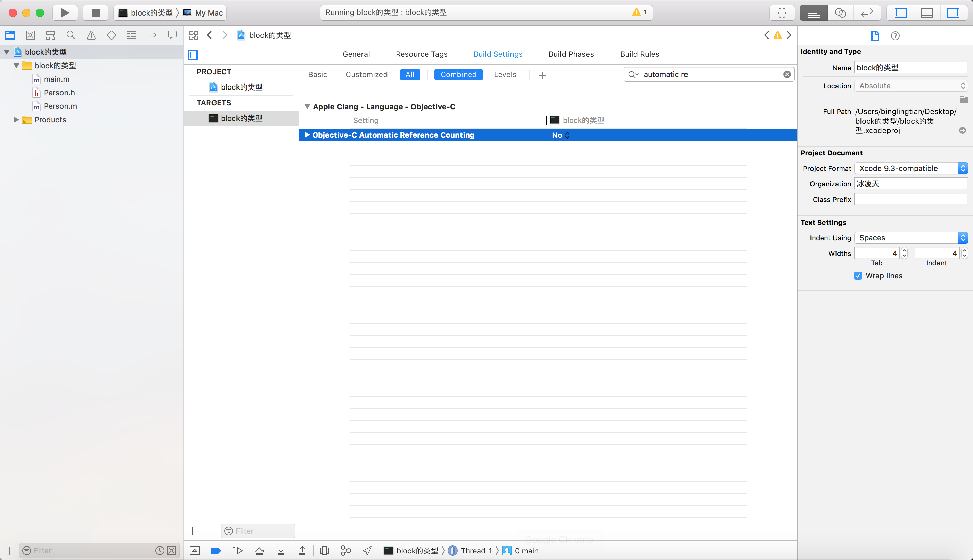Show the Quick Help inspector icon
973x560 pixels.
point(895,36)
